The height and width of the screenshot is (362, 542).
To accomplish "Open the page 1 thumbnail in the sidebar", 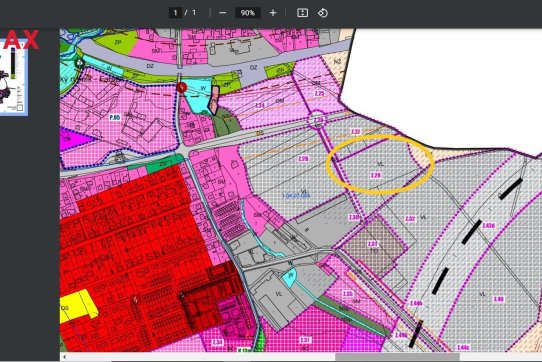I will click(x=14, y=78).
